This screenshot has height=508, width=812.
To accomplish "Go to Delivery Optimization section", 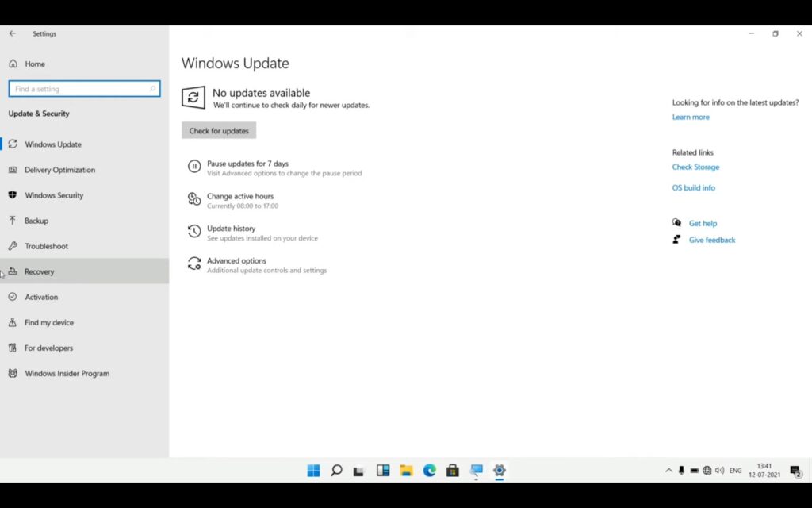I will [x=59, y=170].
